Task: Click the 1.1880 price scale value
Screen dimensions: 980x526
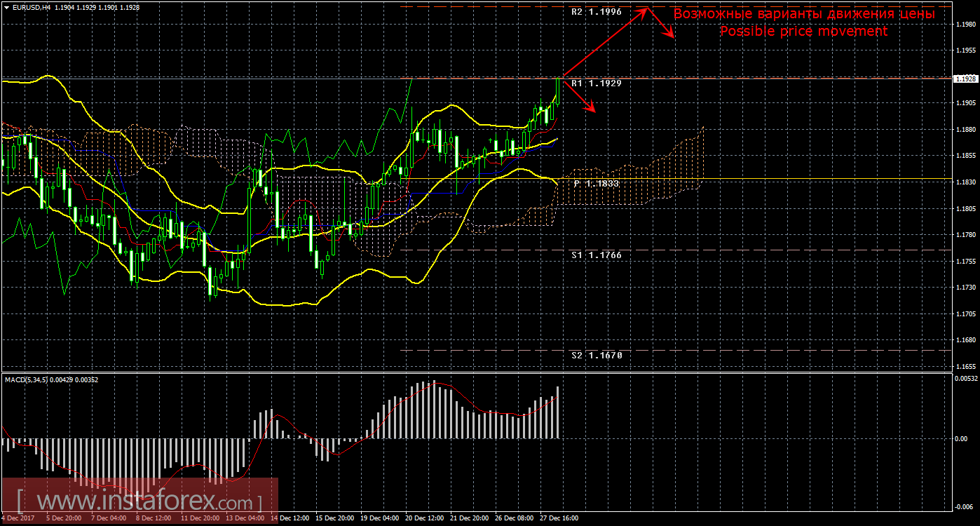Action: tap(965, 130)
